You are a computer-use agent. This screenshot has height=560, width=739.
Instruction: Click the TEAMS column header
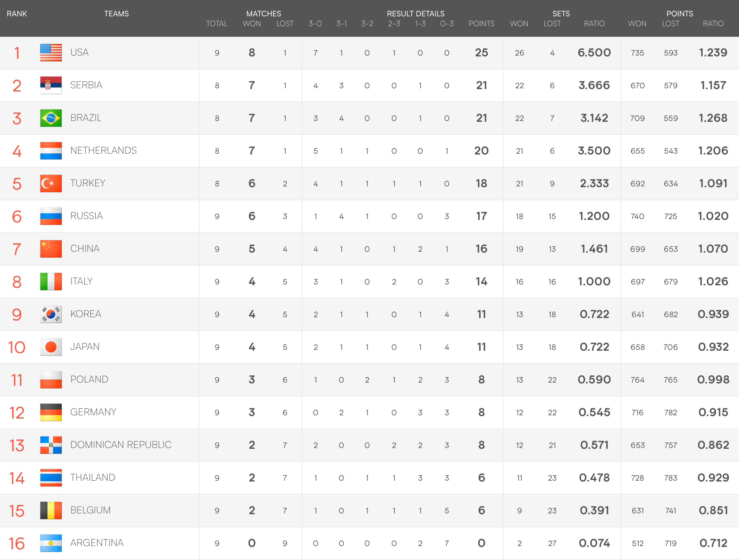pyautogui.click(x=116, y=14)
